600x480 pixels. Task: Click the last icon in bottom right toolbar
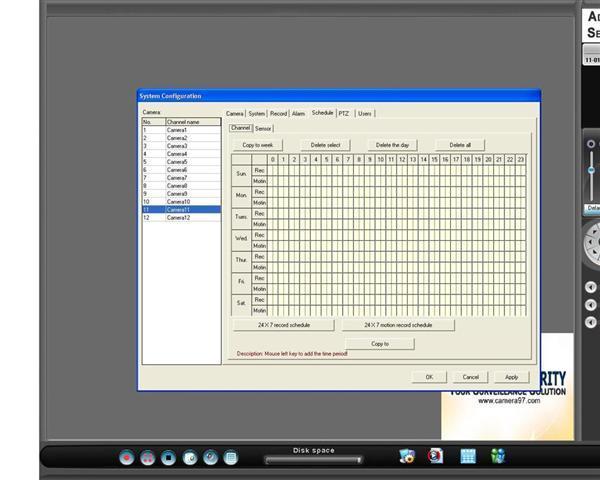tap(498, 456)
